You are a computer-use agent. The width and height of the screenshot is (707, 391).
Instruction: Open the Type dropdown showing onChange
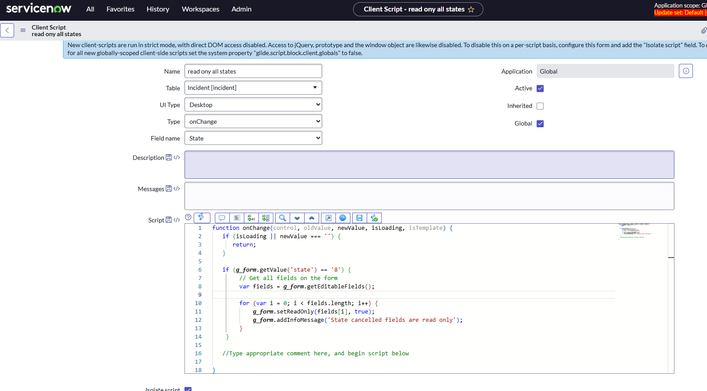point(253,121)
